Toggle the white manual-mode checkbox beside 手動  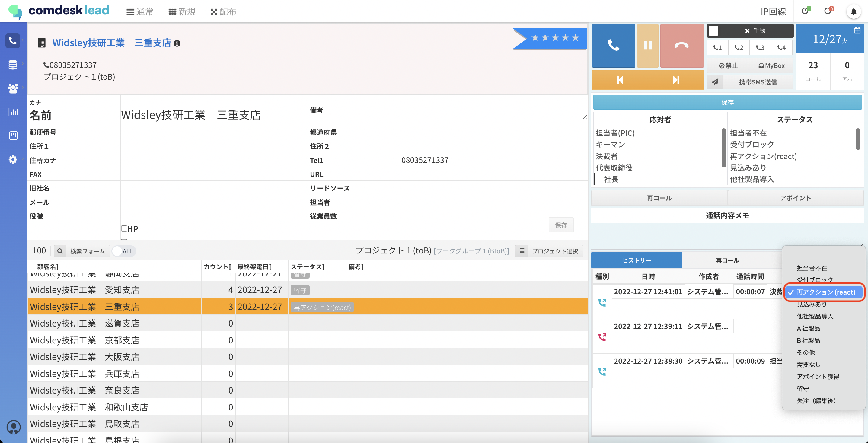tap(713, 31)
